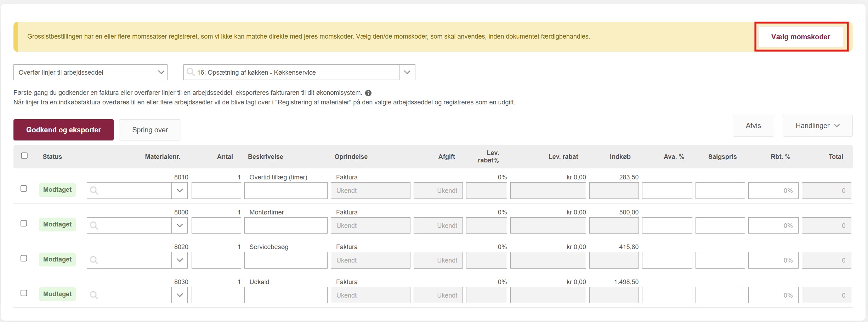
Task: Click the 'Servicebesøg' description text
Action: [x=269, y=247]
